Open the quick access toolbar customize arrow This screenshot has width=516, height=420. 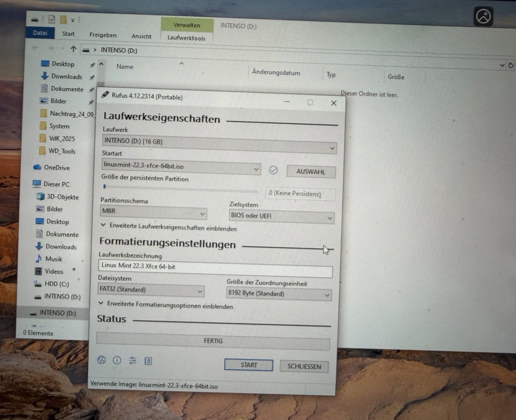coord(73,20)
